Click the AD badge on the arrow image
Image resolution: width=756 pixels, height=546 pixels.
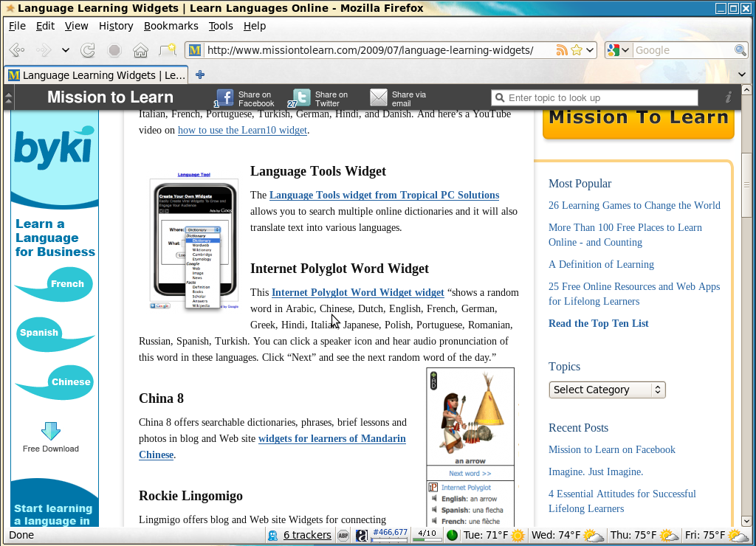[433, 381]
